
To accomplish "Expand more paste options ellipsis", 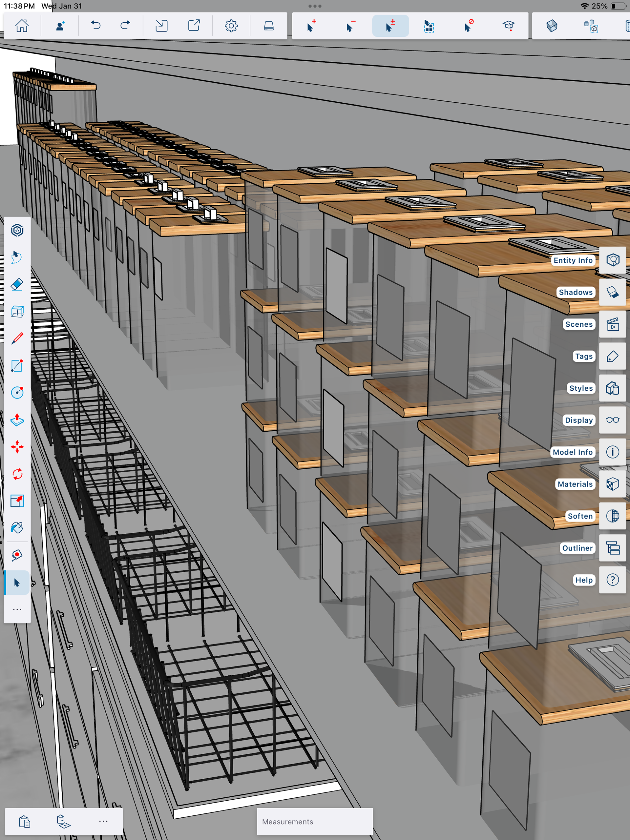I will (x=103, y=821).
